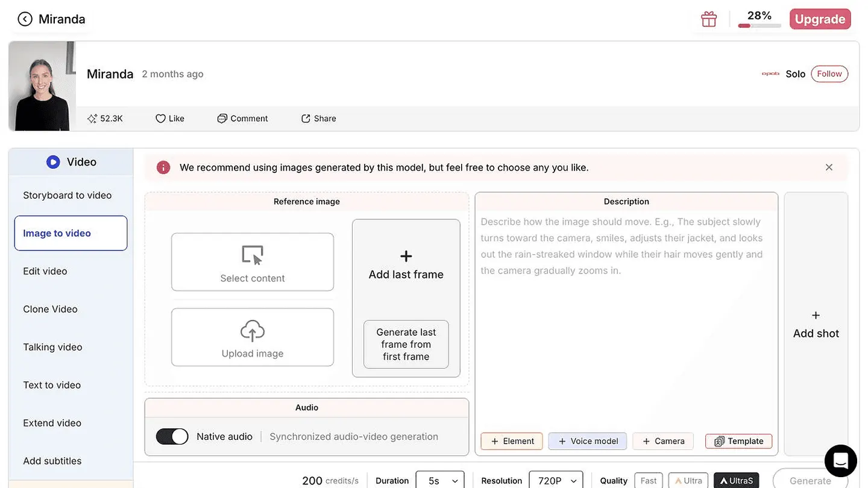Viewport: 868px width, 488px height.
Task: Open the Template picker button
Action: point(738,441)
